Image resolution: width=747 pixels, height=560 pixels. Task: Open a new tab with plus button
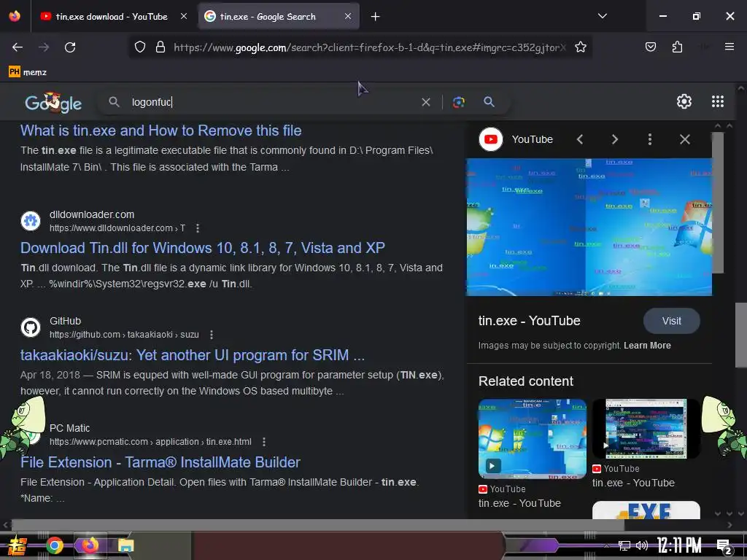click(376, 17)
